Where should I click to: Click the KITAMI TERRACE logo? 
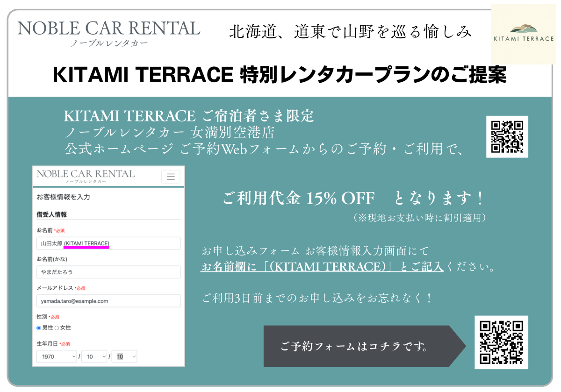[524, 34]
